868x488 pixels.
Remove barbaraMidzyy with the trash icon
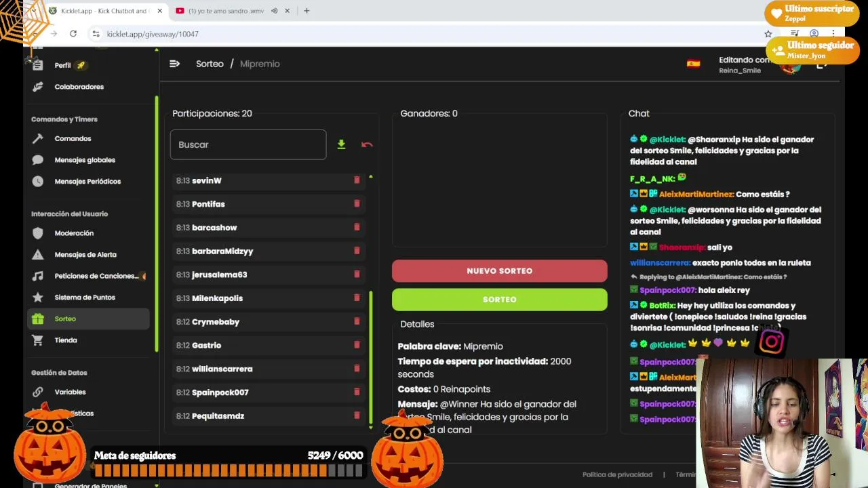click(357, 251)
